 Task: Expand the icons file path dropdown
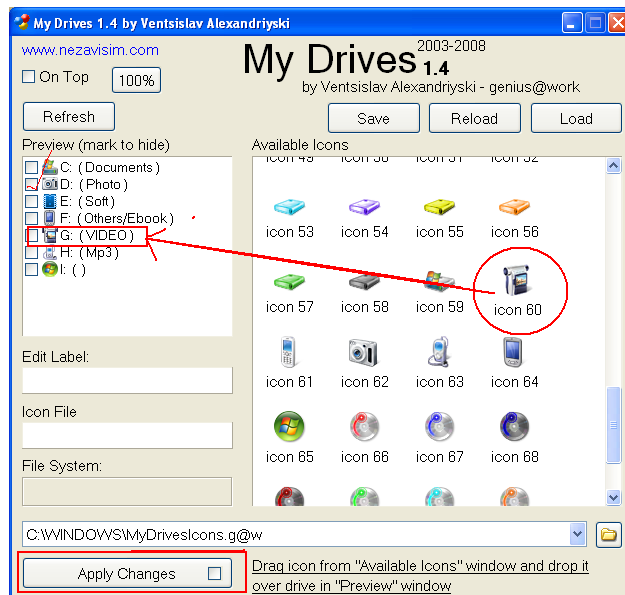point(578,534)
